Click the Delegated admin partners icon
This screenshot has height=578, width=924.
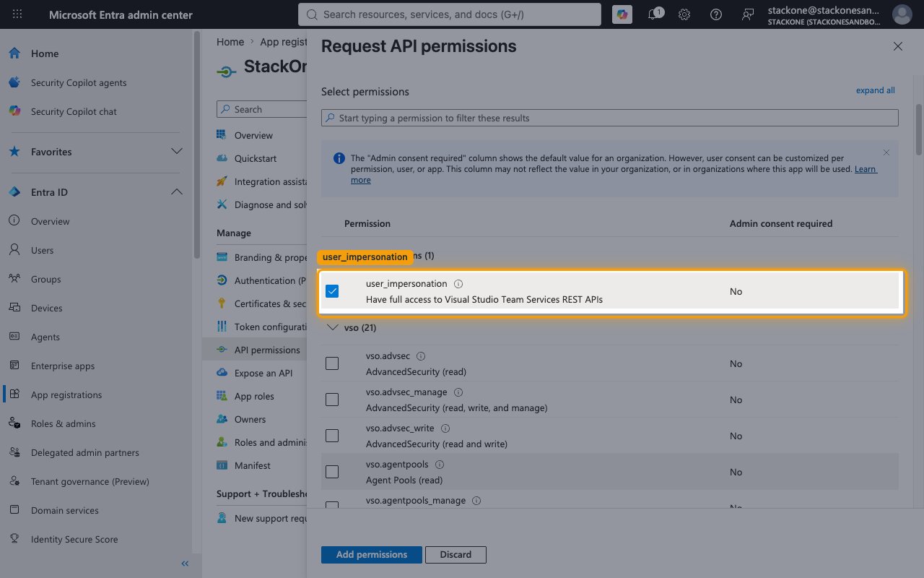[14, 452]
